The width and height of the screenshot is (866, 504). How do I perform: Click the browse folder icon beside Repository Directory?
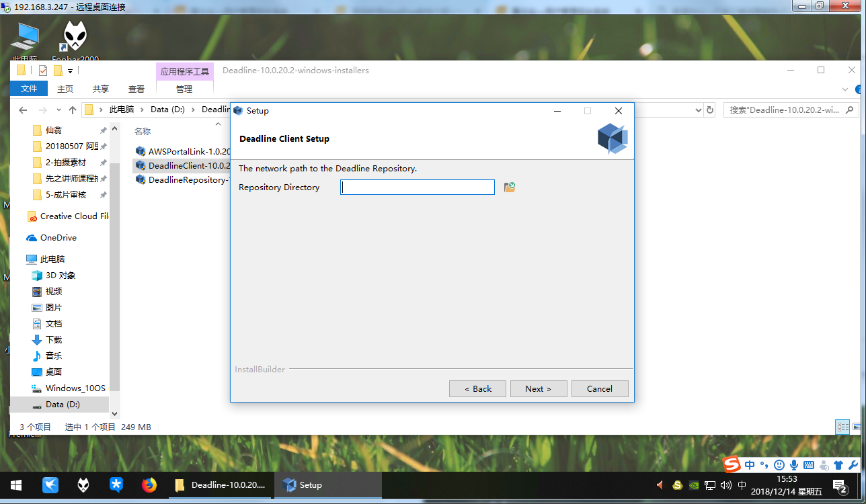(510, 187)
